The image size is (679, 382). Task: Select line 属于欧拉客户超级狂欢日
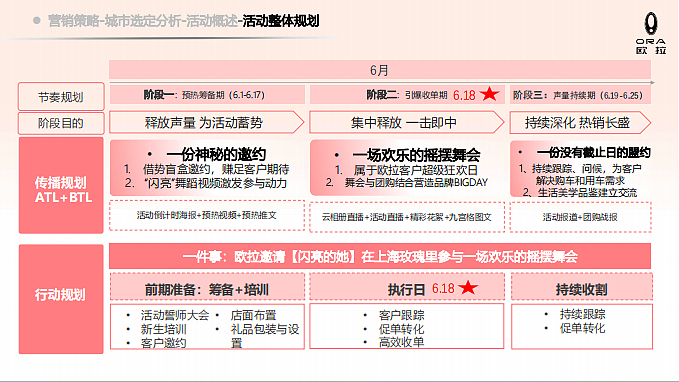(x=416, y=170)
